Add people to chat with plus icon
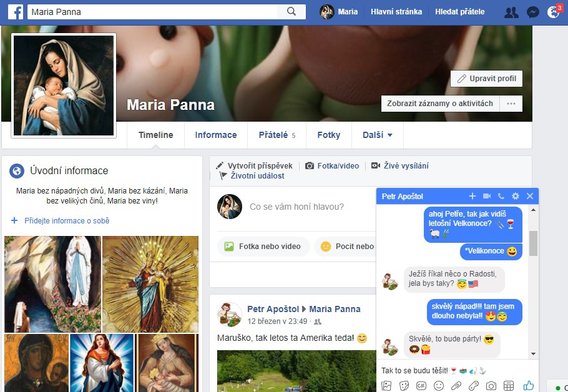The width and height of the screenshot is (568, 392). click(473, 196)
